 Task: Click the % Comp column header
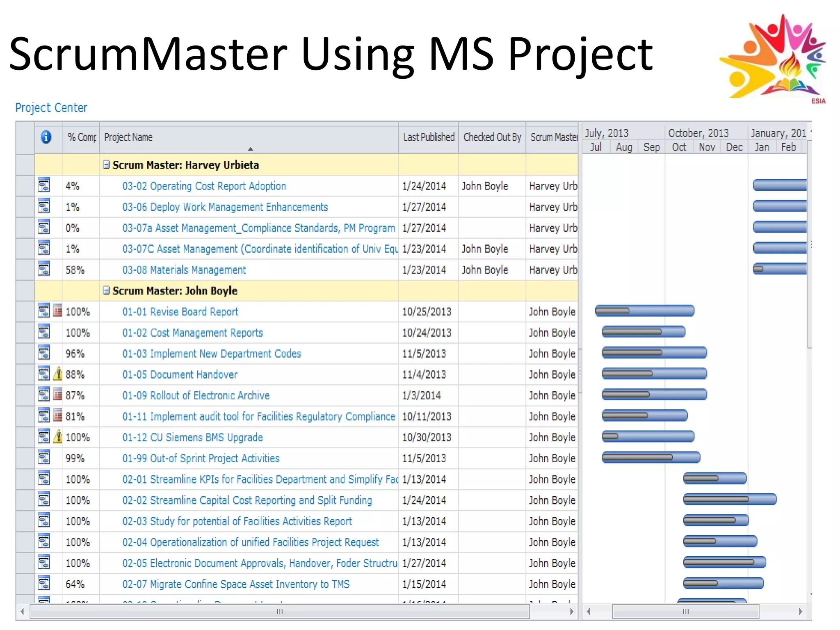pos(81,138)
